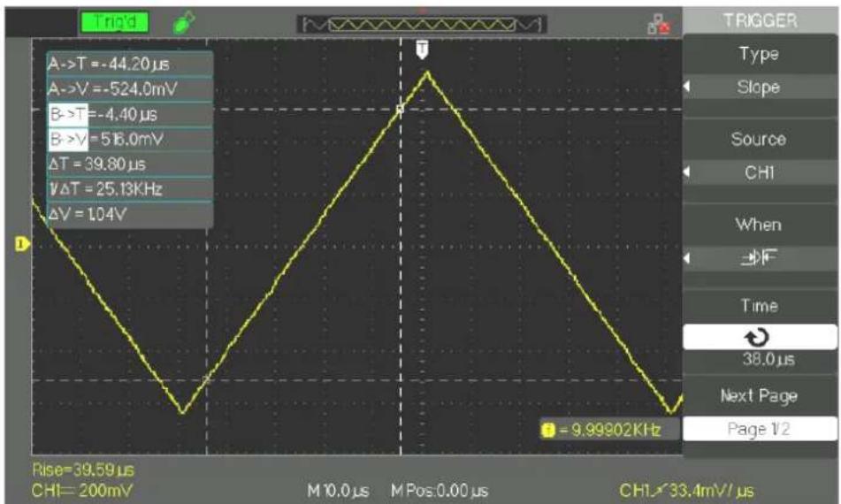This screenshot has width=841, height=504.
Task: Click the rotary knob adjust icon
Action: pos(757,337)
